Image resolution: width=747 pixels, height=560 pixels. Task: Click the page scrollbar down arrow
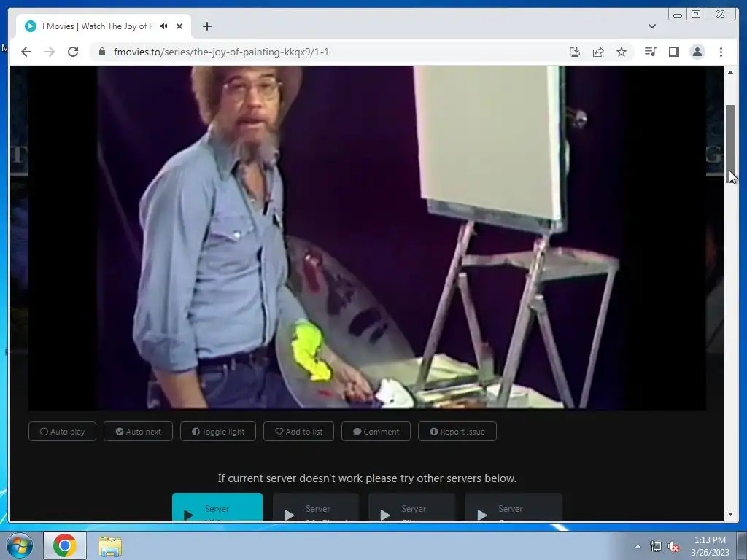(731, 514)
